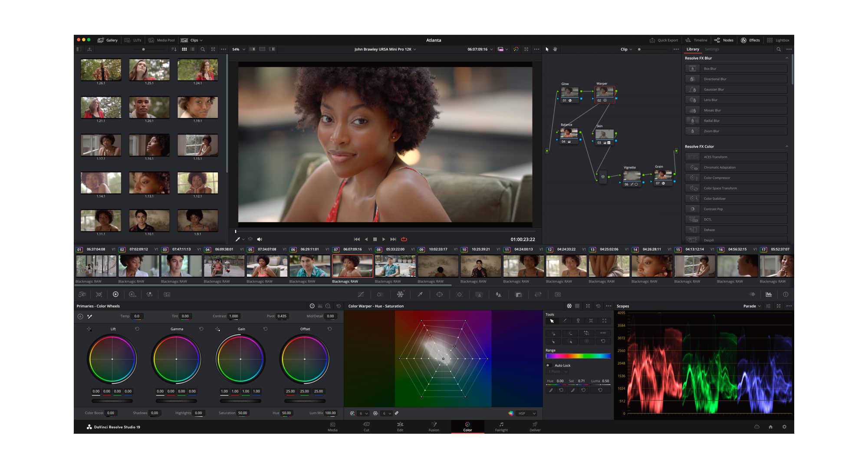Viewport: 868px width, 475px height.
Task: Open the Tracker palette
Action: tap(459, 294)
